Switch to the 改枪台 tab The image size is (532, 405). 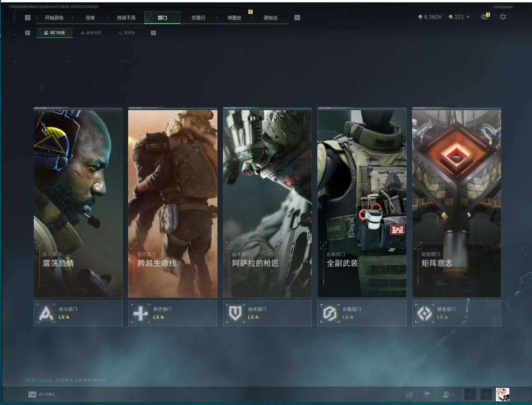(x=271, y=18)
